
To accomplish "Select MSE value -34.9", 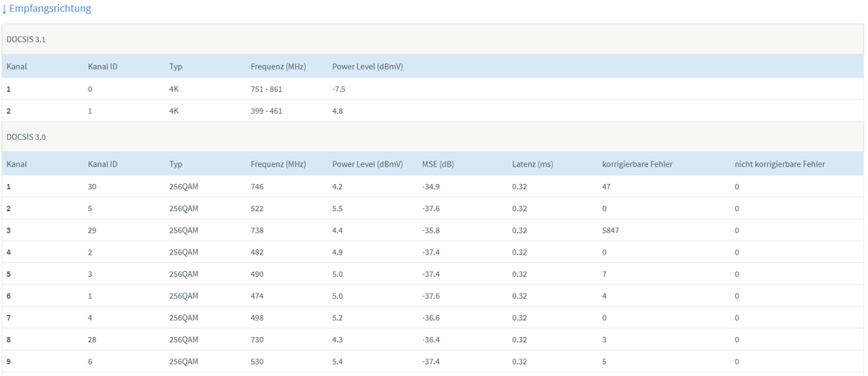I will pos(431,187).
